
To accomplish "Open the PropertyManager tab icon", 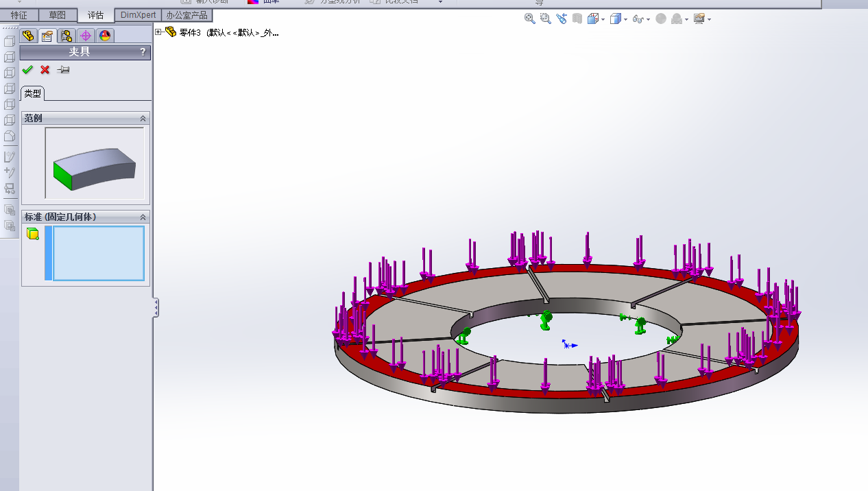I will coord(47,36).
